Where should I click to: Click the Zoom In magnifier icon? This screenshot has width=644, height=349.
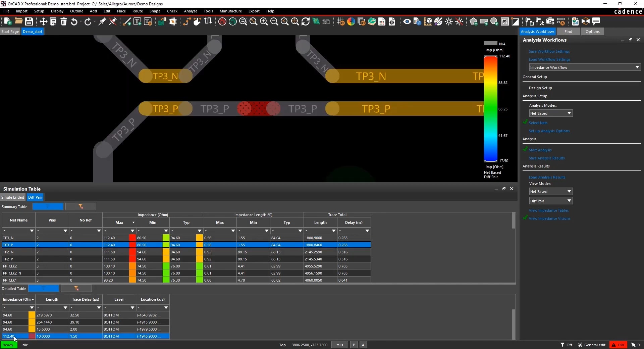264,22
